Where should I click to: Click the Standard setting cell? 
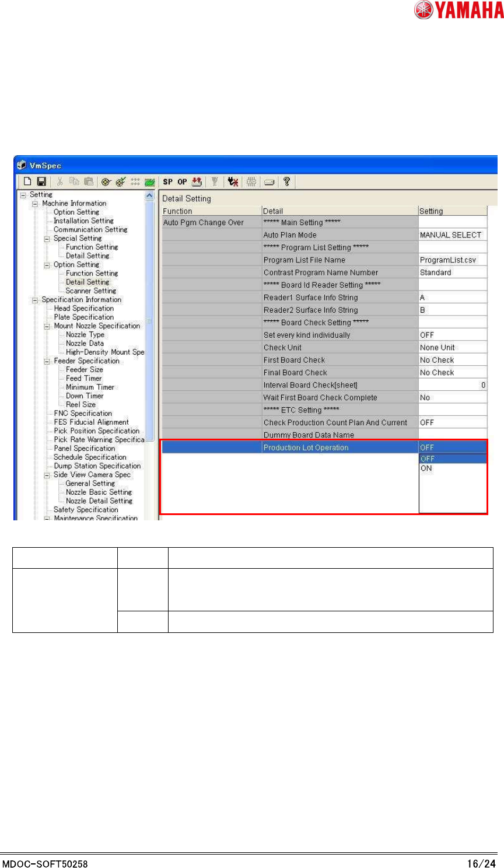coord(453,272)
